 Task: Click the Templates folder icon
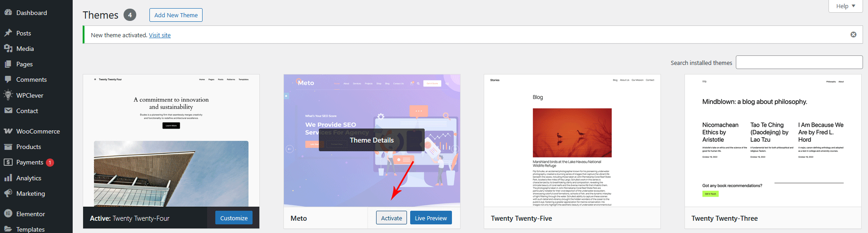[x=8, y=229]
